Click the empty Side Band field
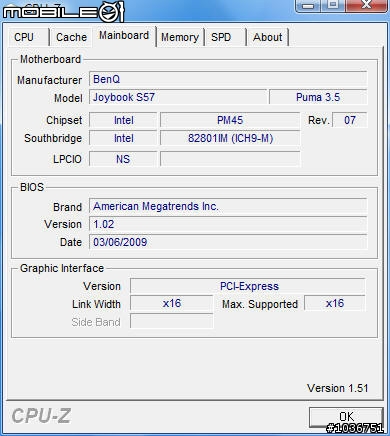 (x=171, y=322)
